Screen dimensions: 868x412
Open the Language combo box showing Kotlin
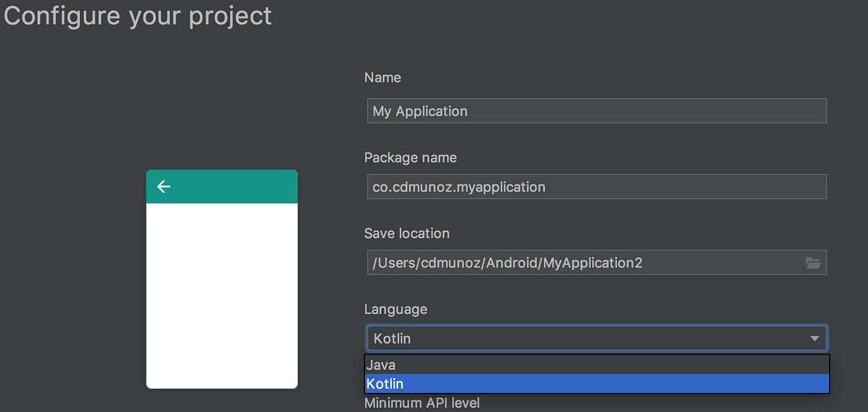pos(596,339)
